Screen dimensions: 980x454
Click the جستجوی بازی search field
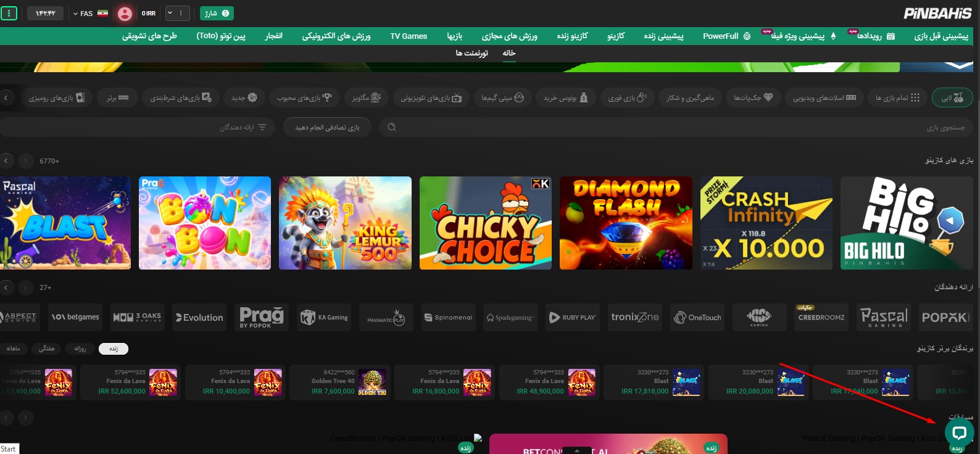pos(676,127)
